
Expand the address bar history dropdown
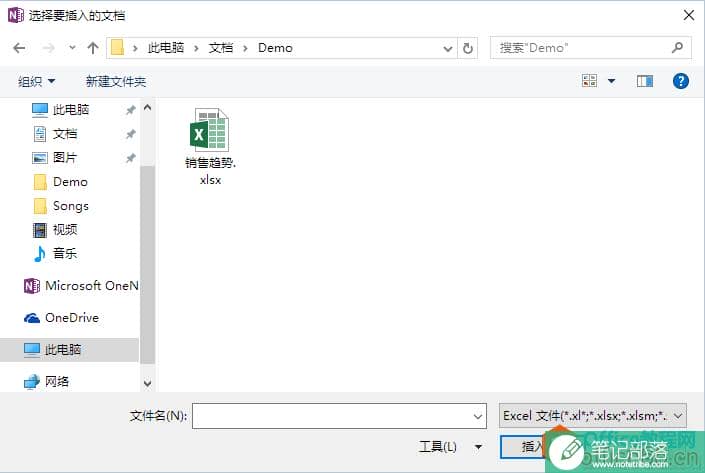coord(447,48)
